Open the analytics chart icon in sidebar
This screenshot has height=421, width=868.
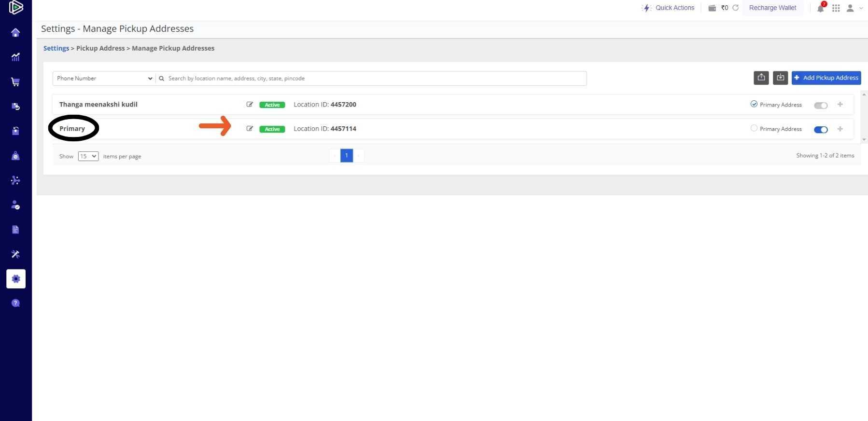coord(15,57)
